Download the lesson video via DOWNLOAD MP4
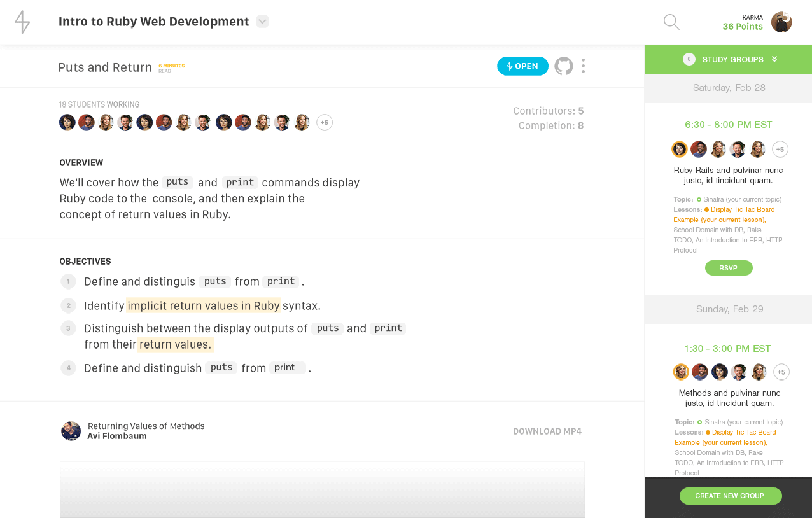Image resolution: width=812 pixels, height=518 pixels. [547, 431]
